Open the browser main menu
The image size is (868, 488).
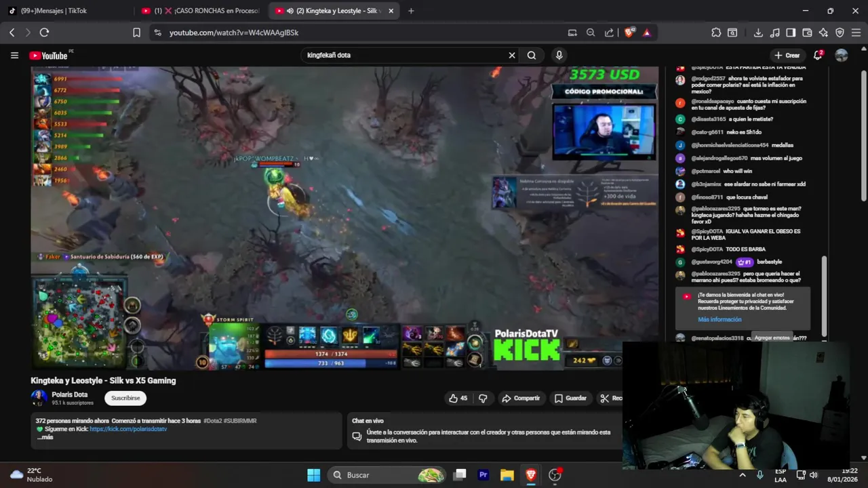click(856, 33)
